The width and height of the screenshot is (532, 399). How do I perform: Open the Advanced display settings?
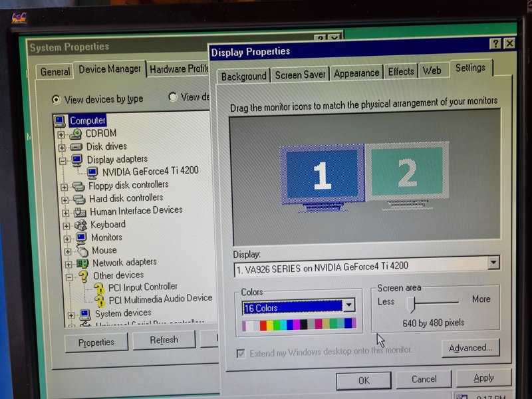[471, 348]
